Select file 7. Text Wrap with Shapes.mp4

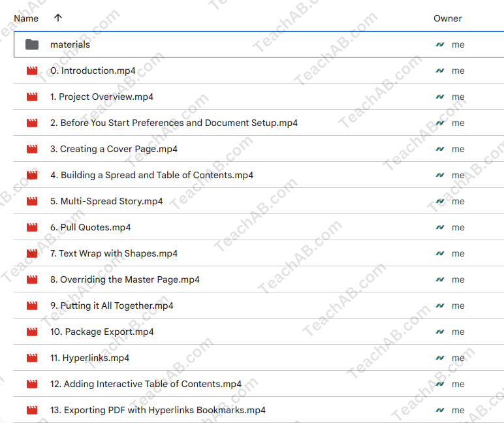pyautogui.click(x=114, y=253)
